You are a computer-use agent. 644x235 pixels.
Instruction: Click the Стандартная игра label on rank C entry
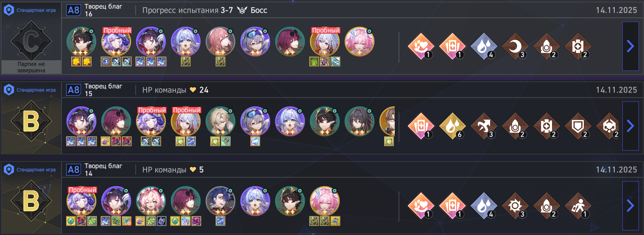pos(36,10)
